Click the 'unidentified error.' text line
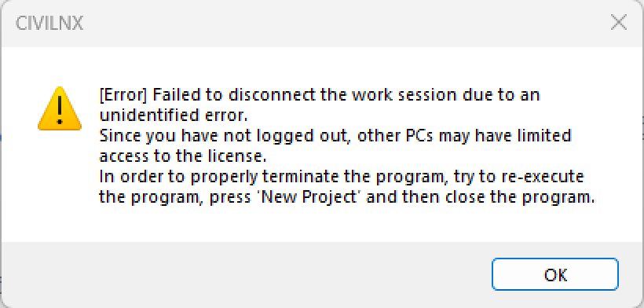This screenshot has width=644, height=308. click(174, 115)
